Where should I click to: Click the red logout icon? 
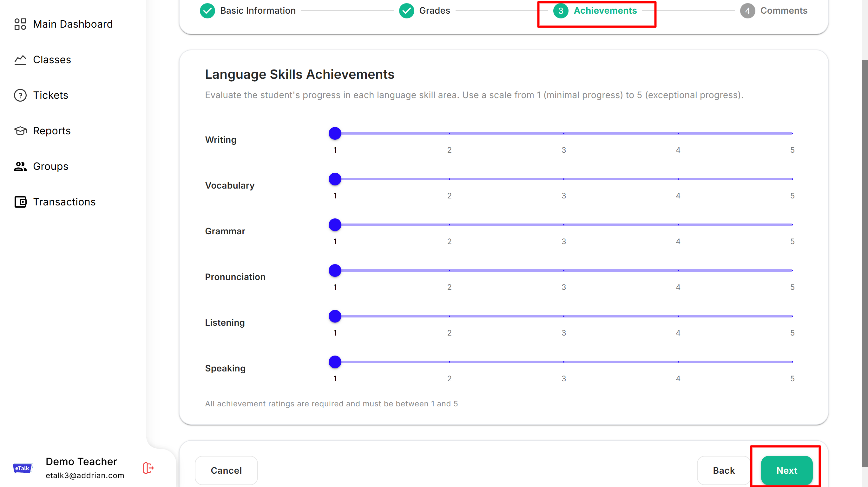(148, 468)
